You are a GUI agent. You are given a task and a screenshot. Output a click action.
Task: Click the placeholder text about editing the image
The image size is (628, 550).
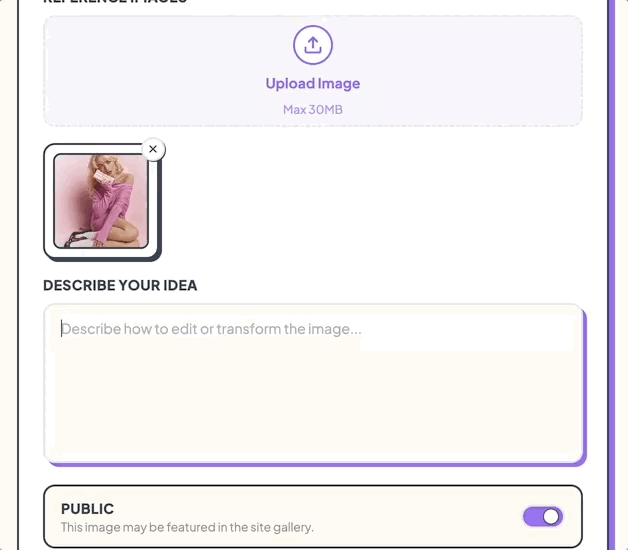pyautogui.click(x=211, y=328)
